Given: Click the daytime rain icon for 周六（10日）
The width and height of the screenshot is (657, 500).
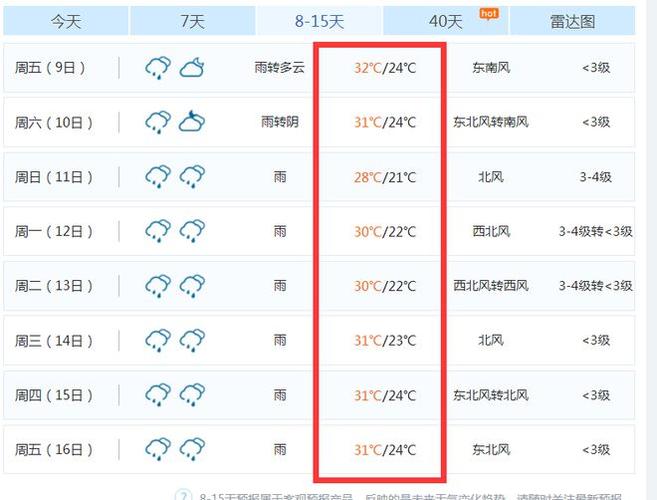Looking at the screenshot, I should 158,122.
